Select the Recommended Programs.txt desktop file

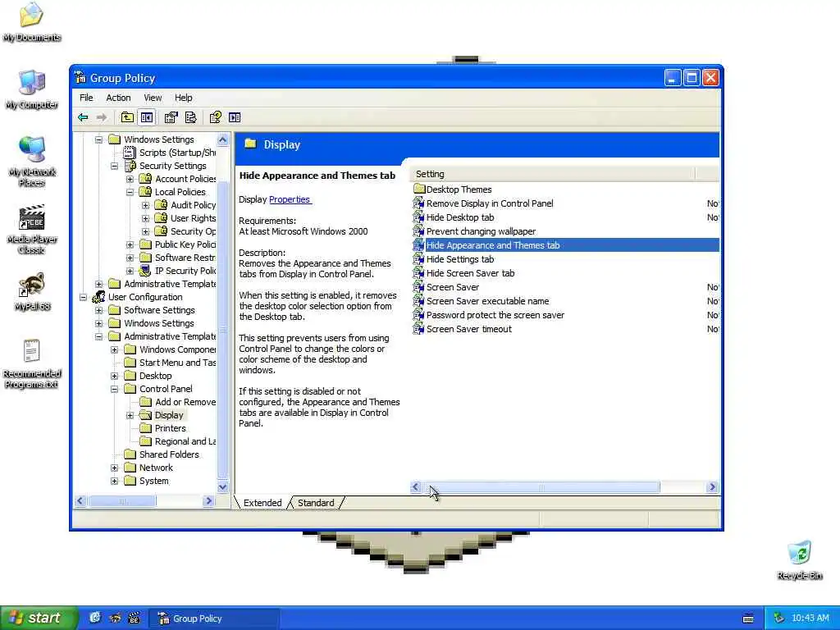(32, 363)
